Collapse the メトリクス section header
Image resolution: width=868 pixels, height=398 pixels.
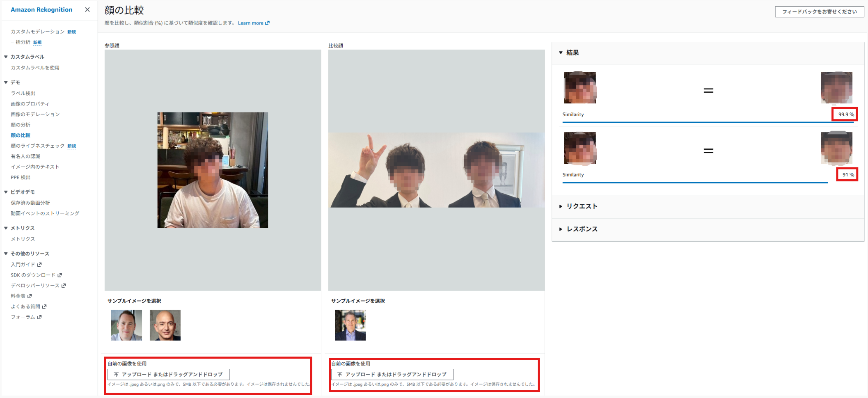pyautogui.click(x=6, y=228)
